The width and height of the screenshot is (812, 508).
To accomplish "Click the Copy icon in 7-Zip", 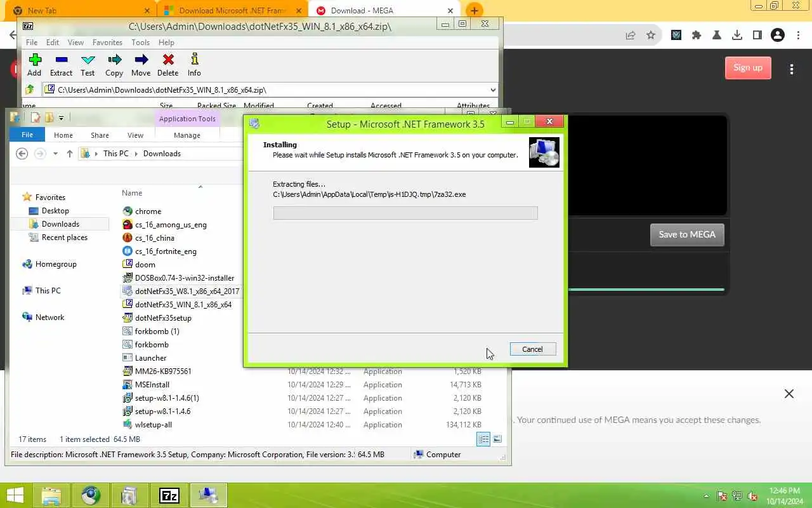I will [x=114, y=60].
